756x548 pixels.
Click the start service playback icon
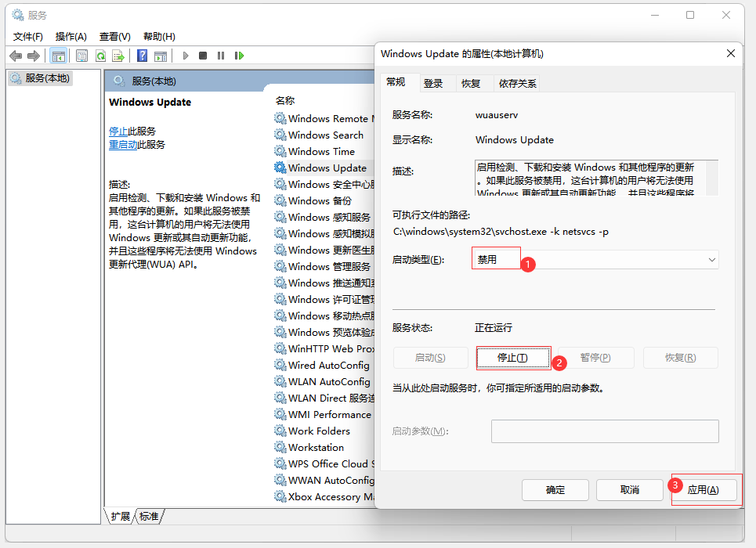(x=185, y=55)
